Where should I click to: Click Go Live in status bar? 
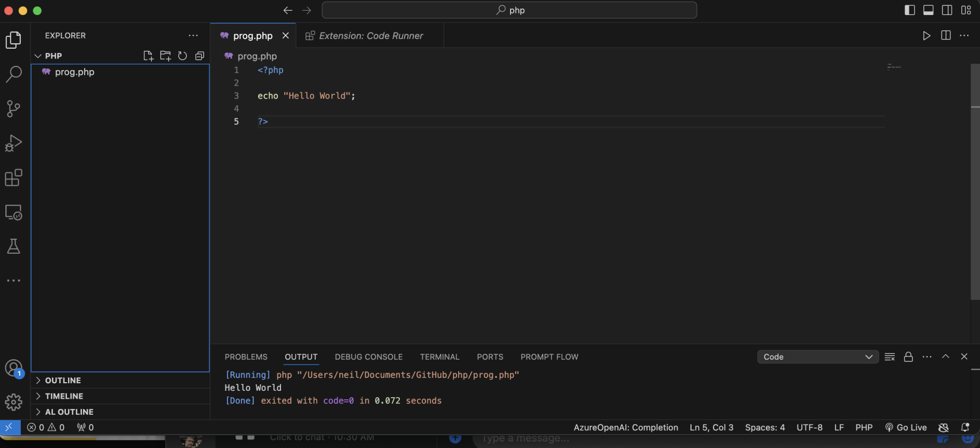[906, 427]
